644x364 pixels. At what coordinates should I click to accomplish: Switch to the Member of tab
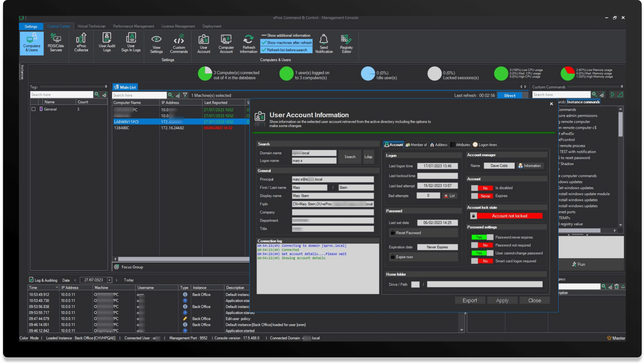pos(416,145)
